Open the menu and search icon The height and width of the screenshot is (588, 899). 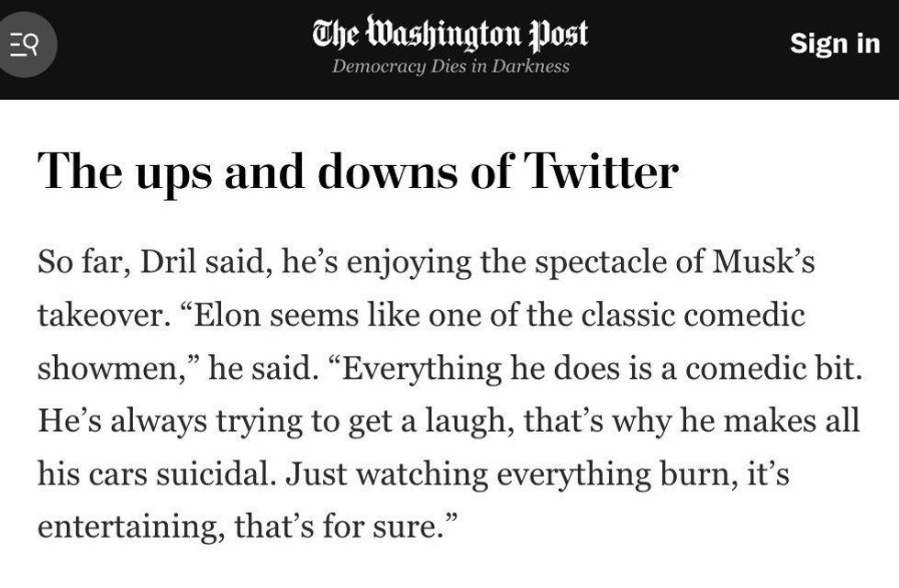point(28,44)
